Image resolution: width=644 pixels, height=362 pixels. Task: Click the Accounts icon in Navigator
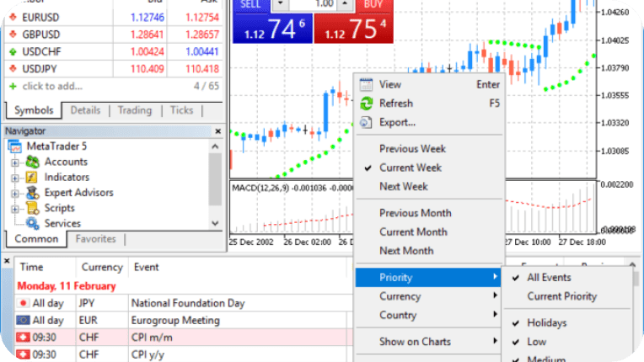point(32,162)
